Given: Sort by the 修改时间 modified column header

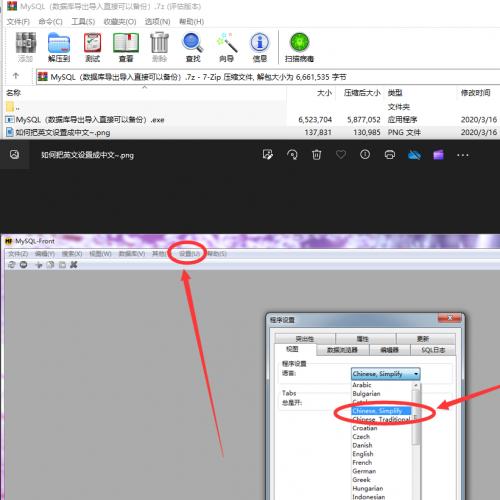Looking at the screenshot, I should point(476,93).
